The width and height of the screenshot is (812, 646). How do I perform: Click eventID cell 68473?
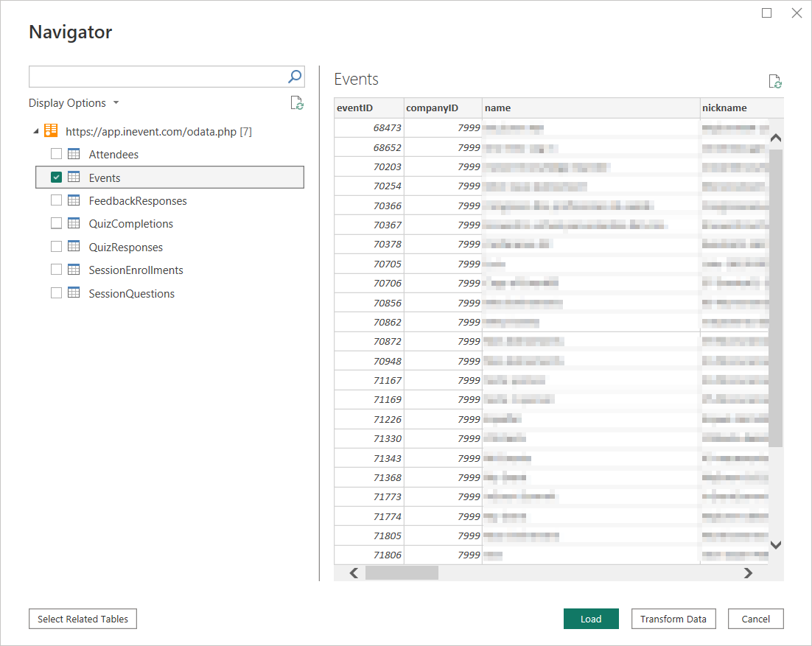[368, 128]
